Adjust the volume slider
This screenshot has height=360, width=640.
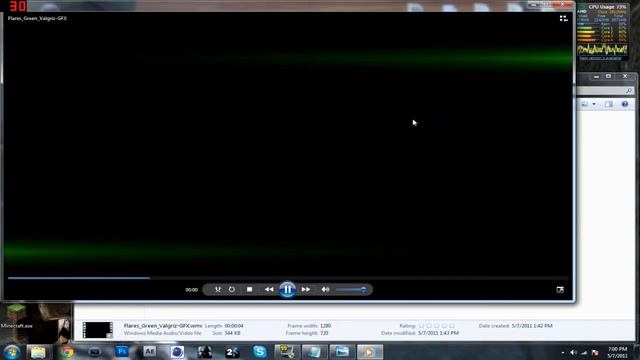coord(351,289)
